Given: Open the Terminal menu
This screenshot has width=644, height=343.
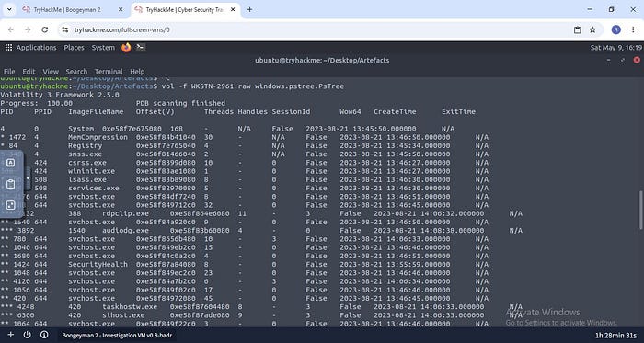Looking at the screenshot, I should 109,72.
